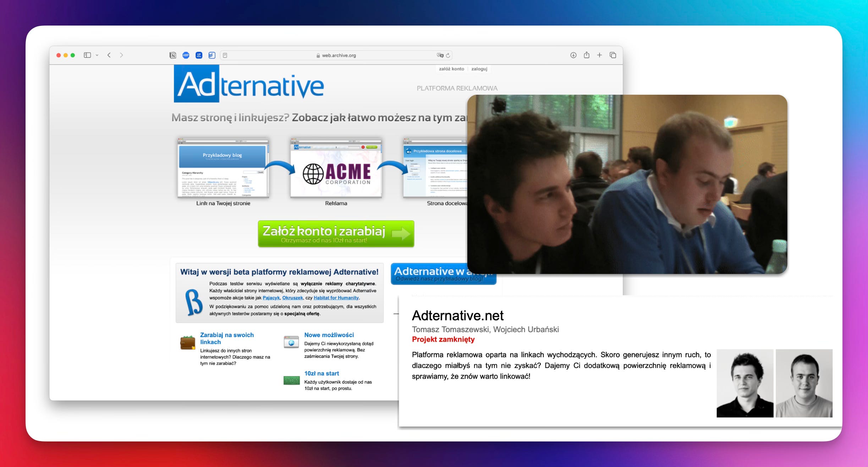Click the translate page icon
Viewport: 868px width, 467px height.
click(x=440, y=55)
